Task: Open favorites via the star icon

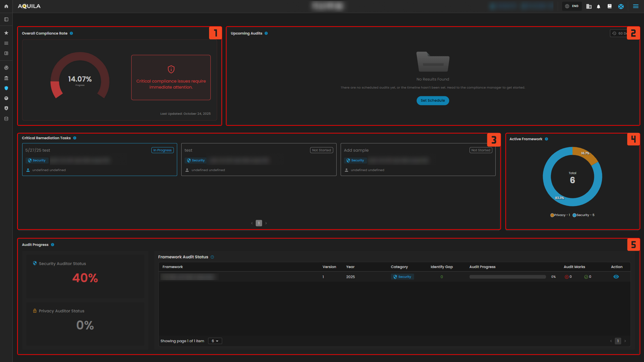Action: pyautogui.click(x=6, y=33)
